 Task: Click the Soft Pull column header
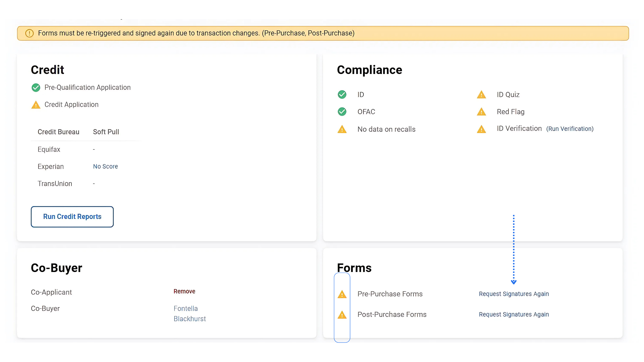click(x=106, y=132)
